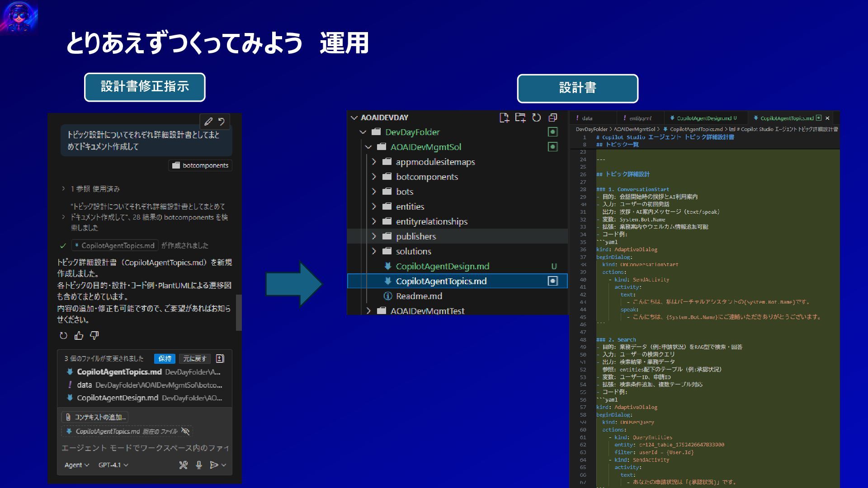Click DevDayFolder in editor breadcrumb

pyautogui.click(x=591, y=129)
